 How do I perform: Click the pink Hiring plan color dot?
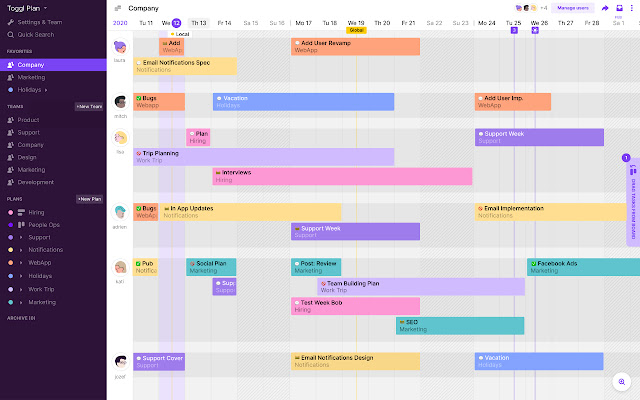coord(10,213)
